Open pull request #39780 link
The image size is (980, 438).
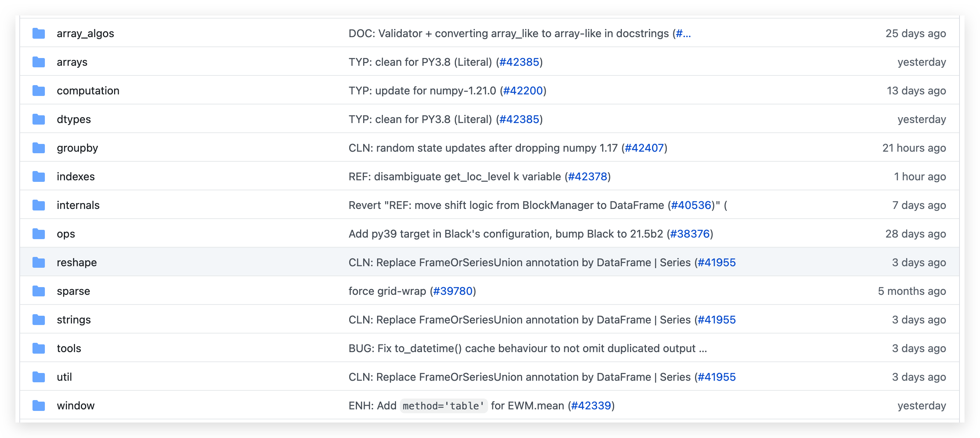tap(453, 291)
